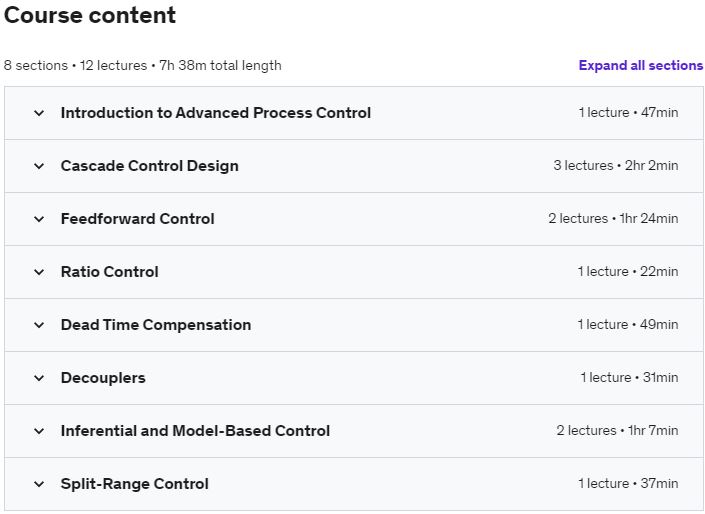Open the Introduction to Advanced Process Control section title

click(x=216, y=113)
